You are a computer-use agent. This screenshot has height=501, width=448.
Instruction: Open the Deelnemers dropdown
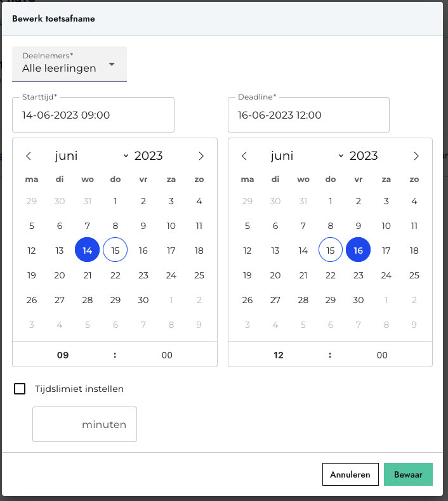tap(69, 64)
